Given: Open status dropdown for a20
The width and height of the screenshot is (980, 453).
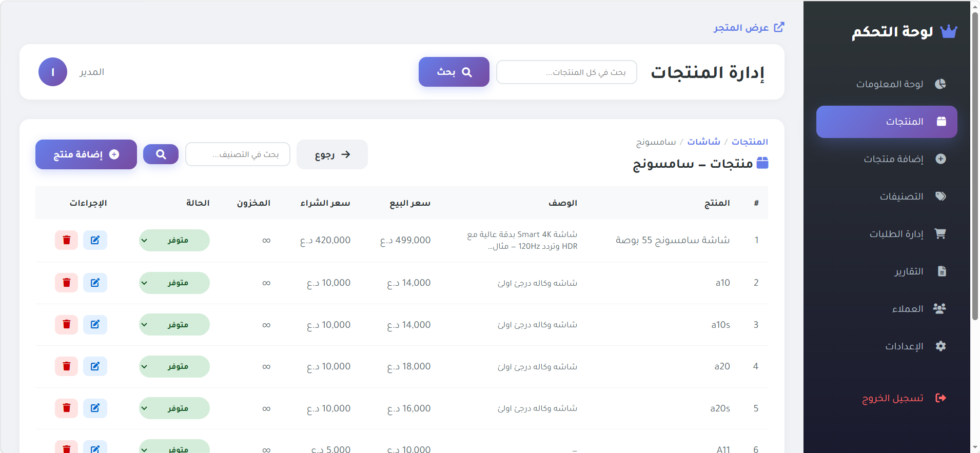Looking at the screenshot, I should click(x=174, y=366).
